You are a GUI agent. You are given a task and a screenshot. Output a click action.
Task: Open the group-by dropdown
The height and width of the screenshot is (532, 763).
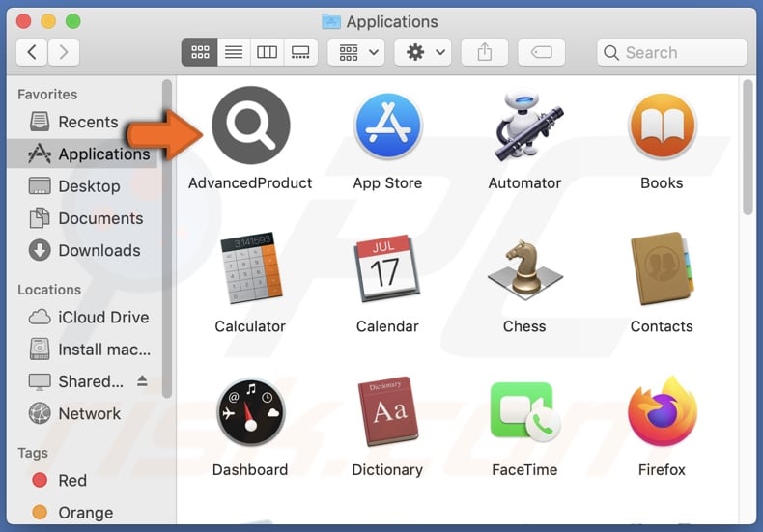(x=356, y=52)
